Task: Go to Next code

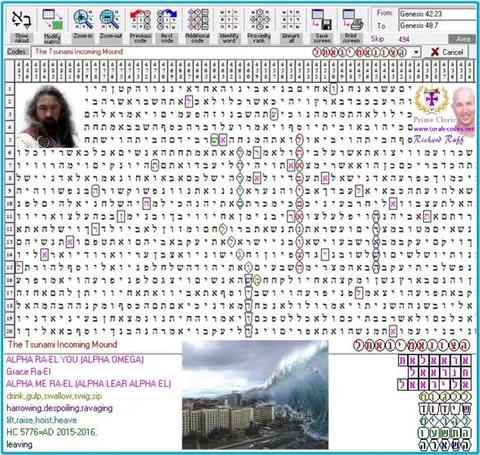Action: [x=167, y=20]
